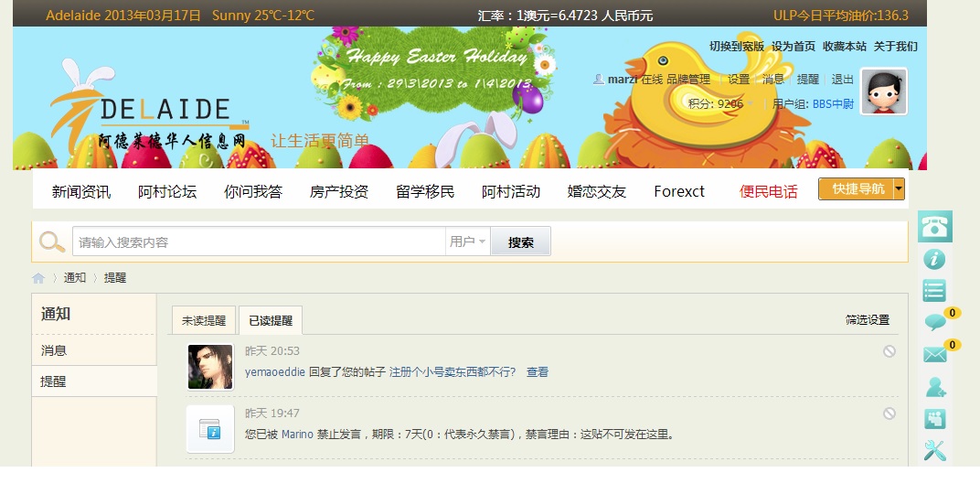The width and height of the screenshot is (980, 494).
Task: Block the yemaoeddie reply notification
Action: coord(889,351)
